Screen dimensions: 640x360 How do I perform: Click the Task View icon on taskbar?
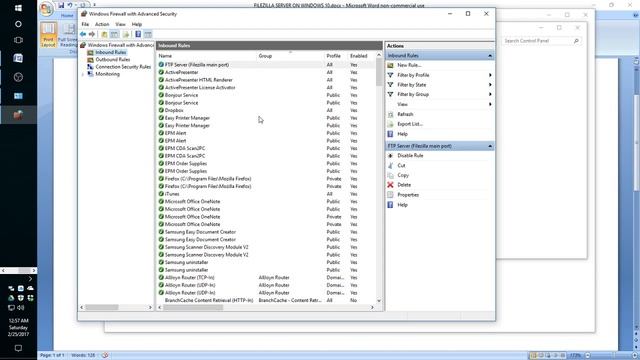pyautogui.click(x=18, y=40)
